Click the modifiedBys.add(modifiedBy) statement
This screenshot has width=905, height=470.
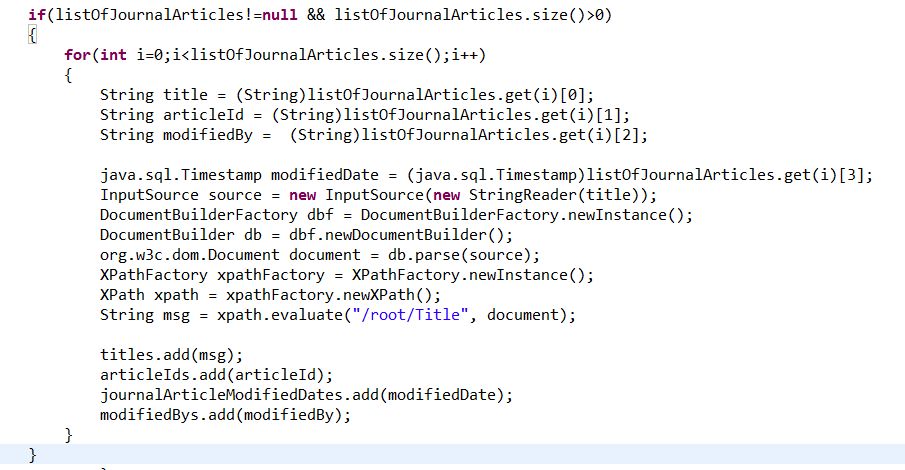tap(225, 415)
